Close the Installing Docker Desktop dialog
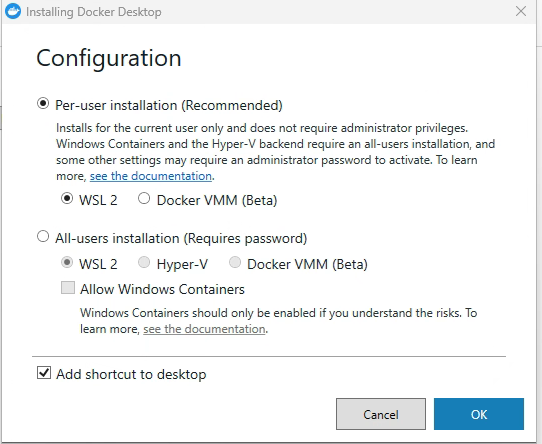This screenshot has height=444, width=542. click(x=521, y=11)
